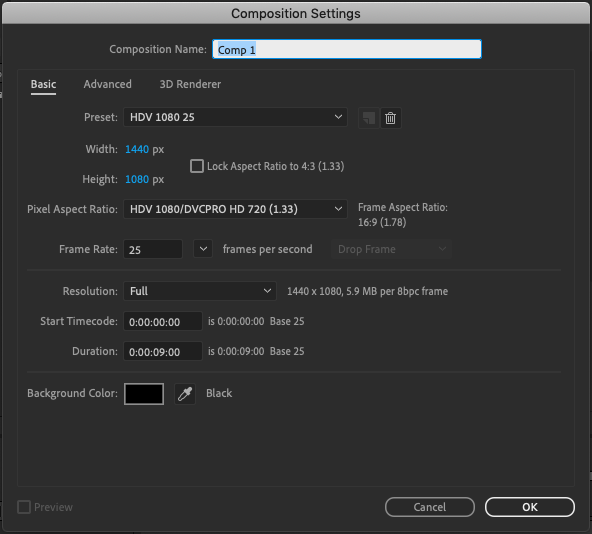This screenshot has height=534, width=592.
Task: Open the black Background Color swatch
Action: pos(144,394)
